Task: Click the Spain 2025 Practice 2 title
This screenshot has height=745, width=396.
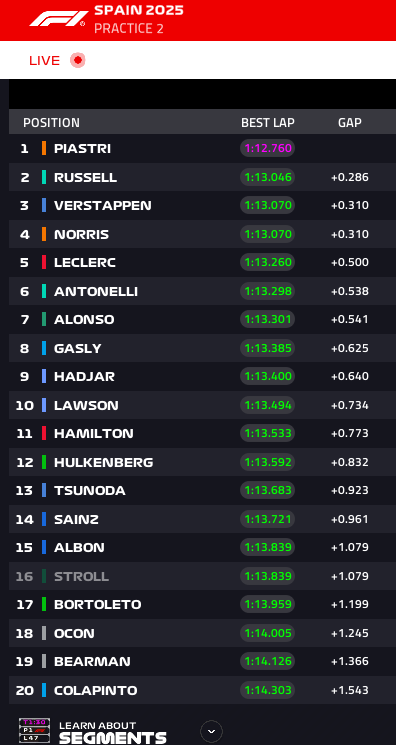Action: [139, 19]
